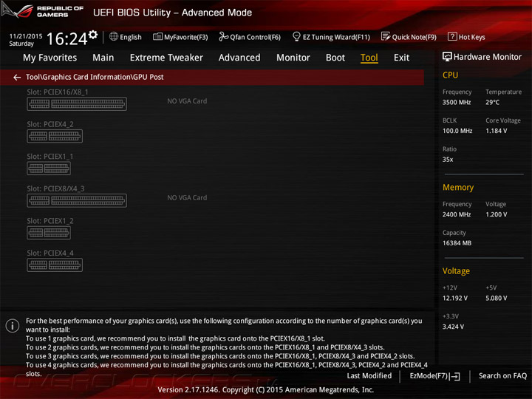Click the 35x ratio value

tap(448, 159)
